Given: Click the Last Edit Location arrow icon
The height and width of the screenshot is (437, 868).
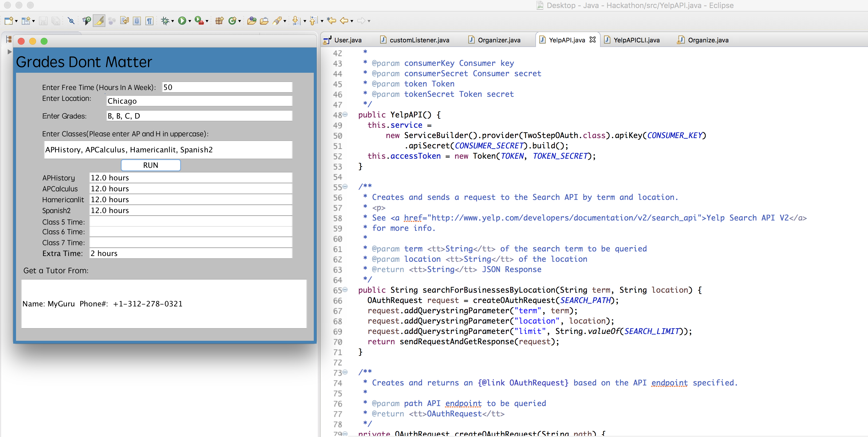Looking at the screenshot, I should click(332, 21).
